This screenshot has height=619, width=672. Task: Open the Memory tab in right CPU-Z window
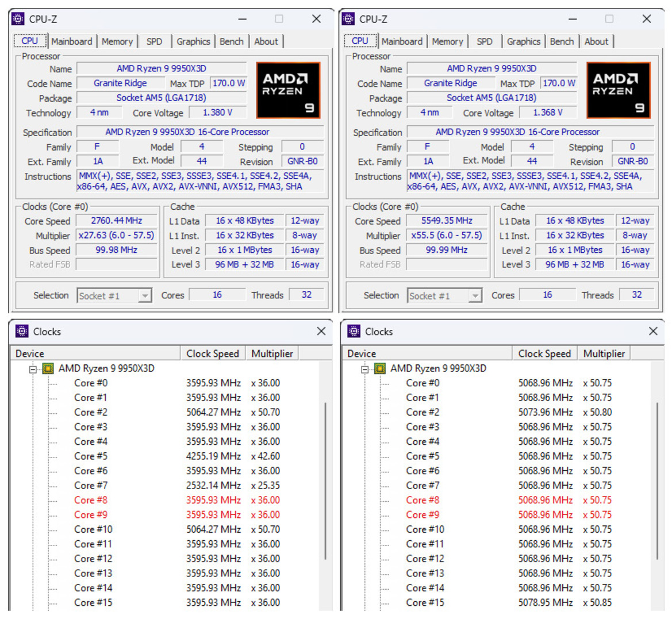coord(447,41)
